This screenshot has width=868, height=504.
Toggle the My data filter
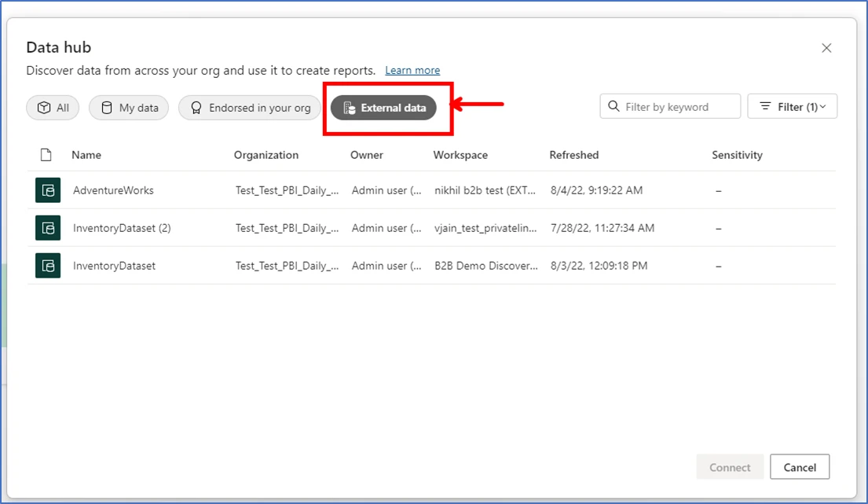click(129, 107)
